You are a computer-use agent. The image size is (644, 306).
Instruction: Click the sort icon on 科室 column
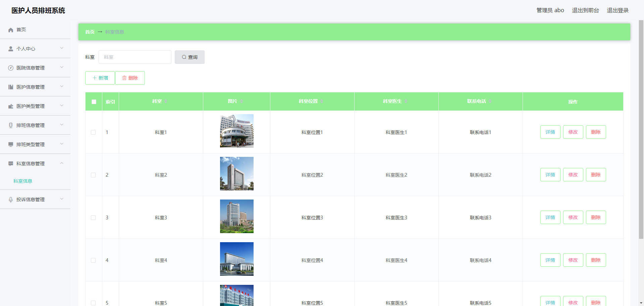pyautogui.click(x=166, y=101)
